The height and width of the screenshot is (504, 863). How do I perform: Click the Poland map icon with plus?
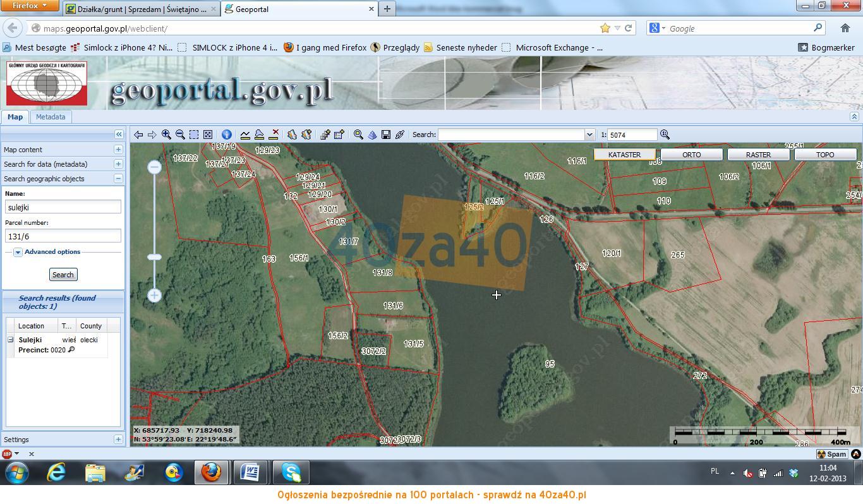[306, 135]
